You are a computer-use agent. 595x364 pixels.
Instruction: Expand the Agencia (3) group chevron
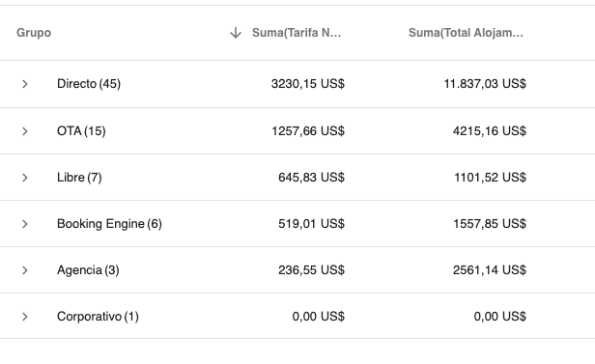pos(25,270)
